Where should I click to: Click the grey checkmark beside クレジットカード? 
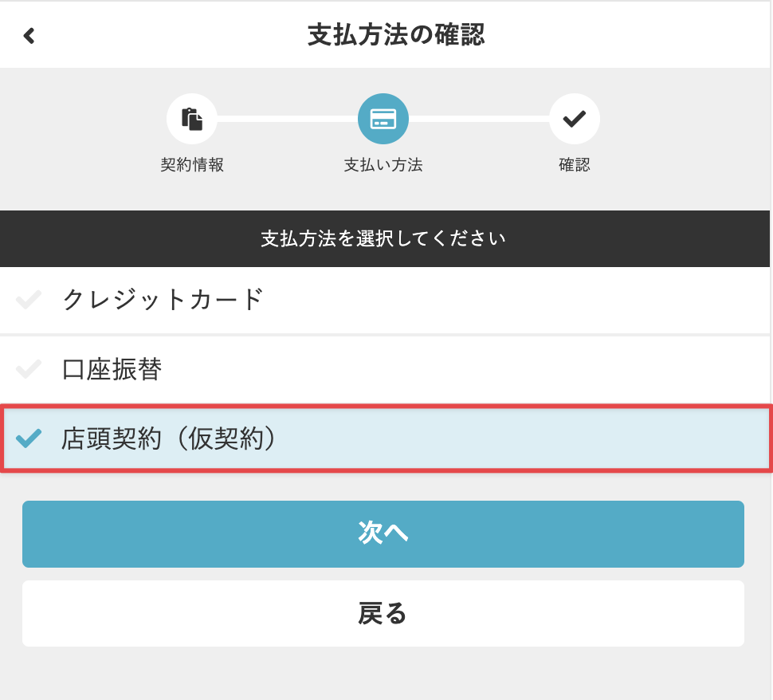click(x=29, y=301)
